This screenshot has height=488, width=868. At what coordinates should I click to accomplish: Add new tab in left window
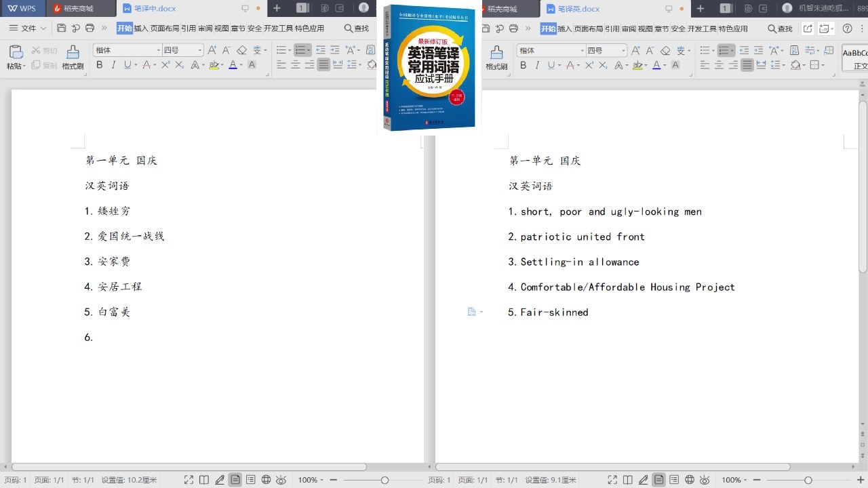point(277,9)
